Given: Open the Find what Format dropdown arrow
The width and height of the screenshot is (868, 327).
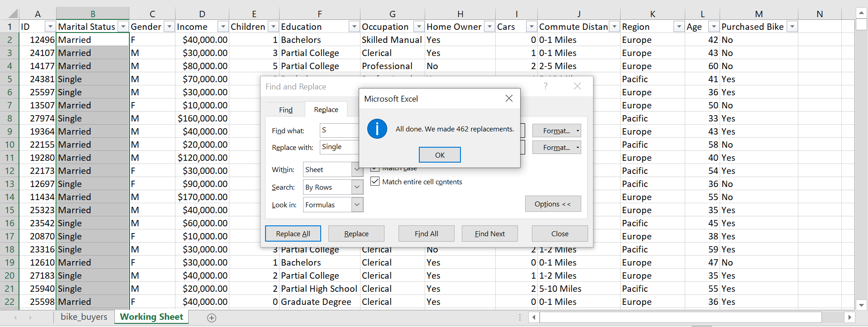Looking at the screenshot, I should (x=578, y=131).
